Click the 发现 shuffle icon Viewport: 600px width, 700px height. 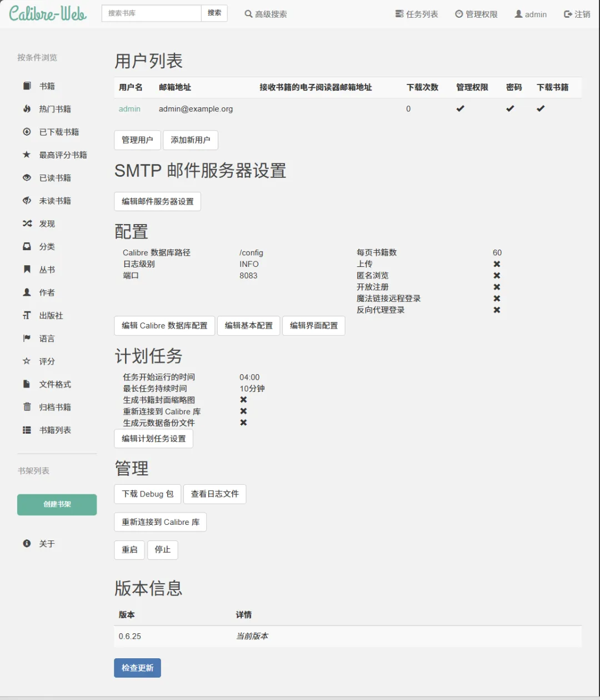(x=27, y=224)
